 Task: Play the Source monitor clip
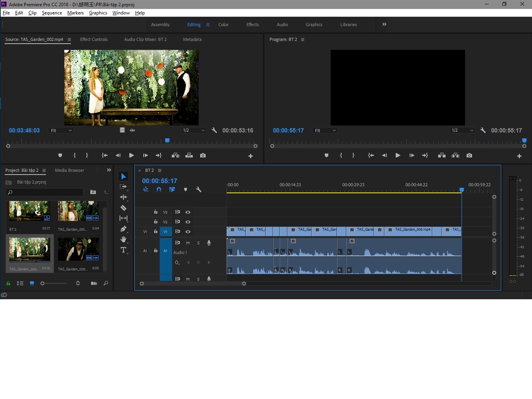131,155
